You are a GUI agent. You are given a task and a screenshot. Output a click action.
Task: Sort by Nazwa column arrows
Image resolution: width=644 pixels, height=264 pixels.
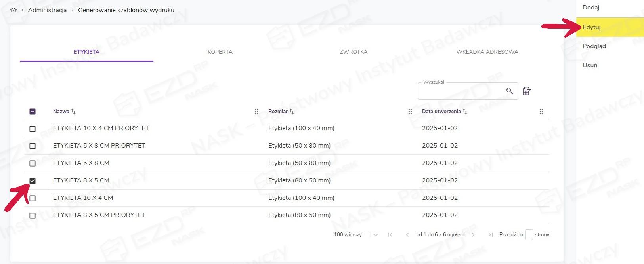tap(73, 112)
